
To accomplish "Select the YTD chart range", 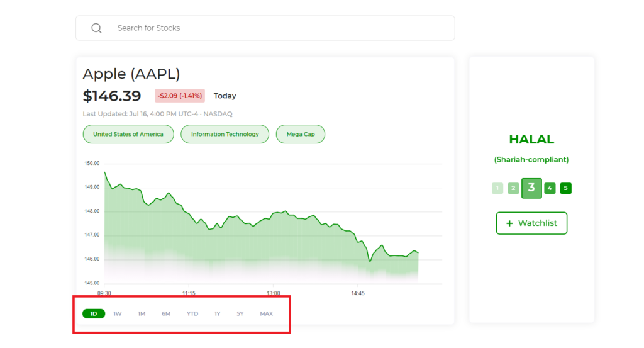I will [x=192, y=313].
